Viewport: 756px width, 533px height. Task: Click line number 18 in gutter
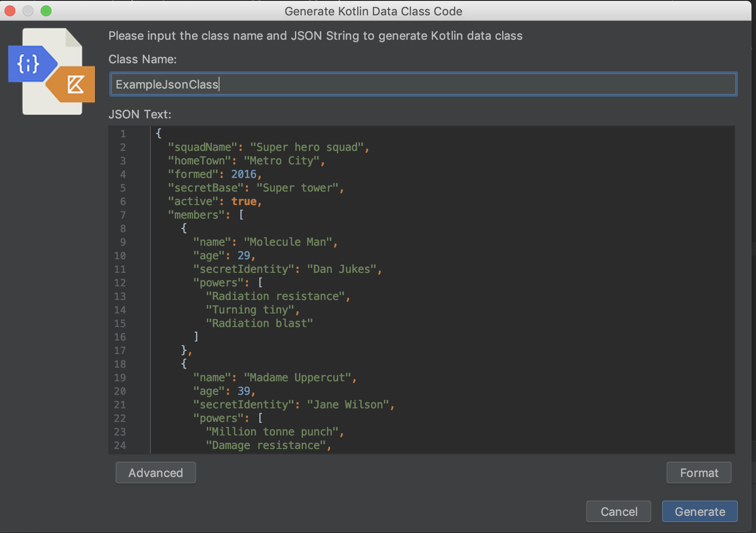(x=120, y=364)
